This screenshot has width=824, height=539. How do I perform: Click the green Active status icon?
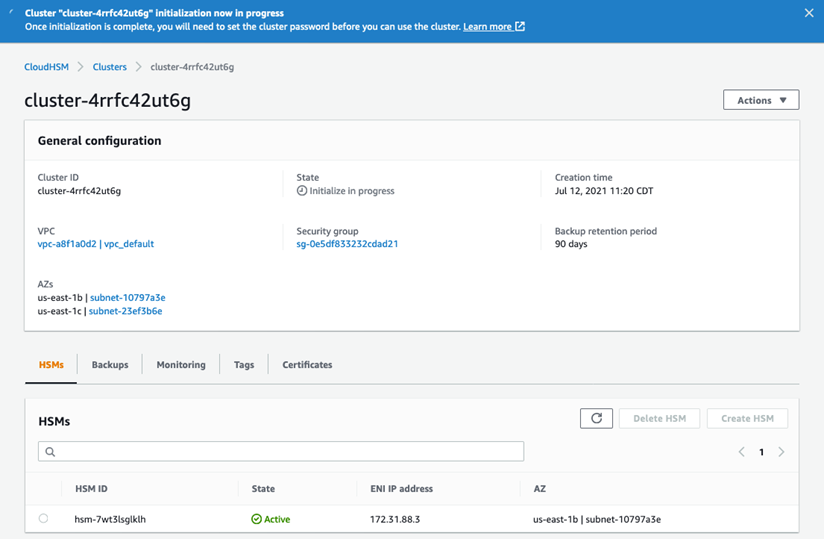[x=256, y=519]
